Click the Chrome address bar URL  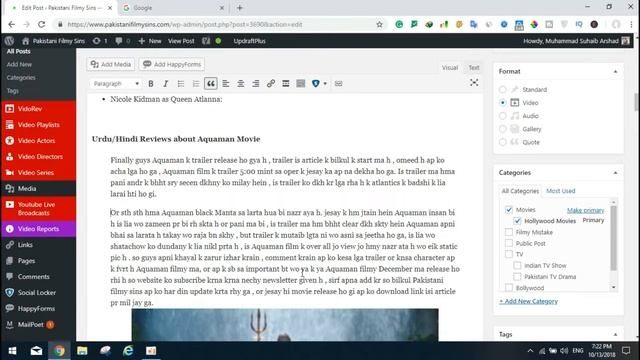click(x=185, y=24)
